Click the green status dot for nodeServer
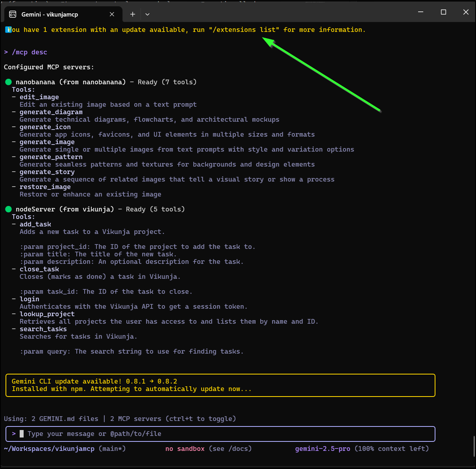Image resolution: width=476 pixels, height=469 pixels. [8, 209]
